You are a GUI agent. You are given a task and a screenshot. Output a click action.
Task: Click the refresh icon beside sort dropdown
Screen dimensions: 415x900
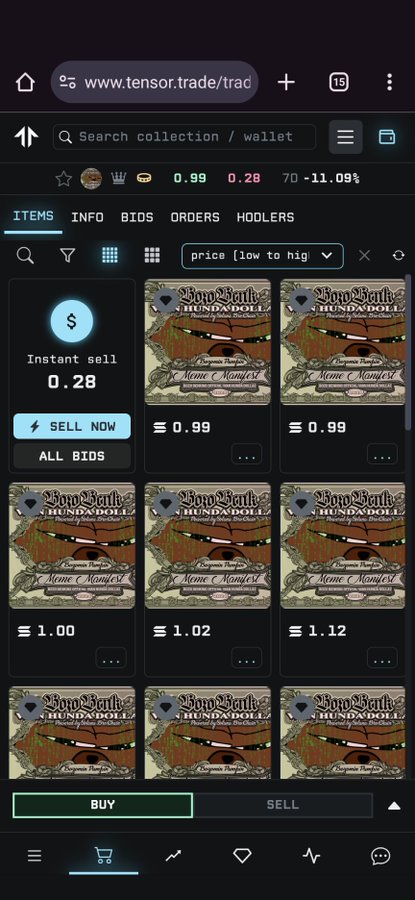click(x=398, y=255)
